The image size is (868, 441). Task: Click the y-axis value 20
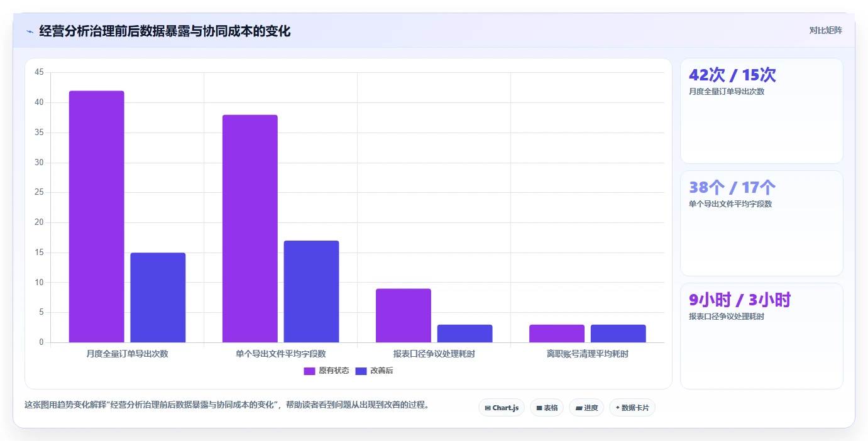(x=39, y=222)
